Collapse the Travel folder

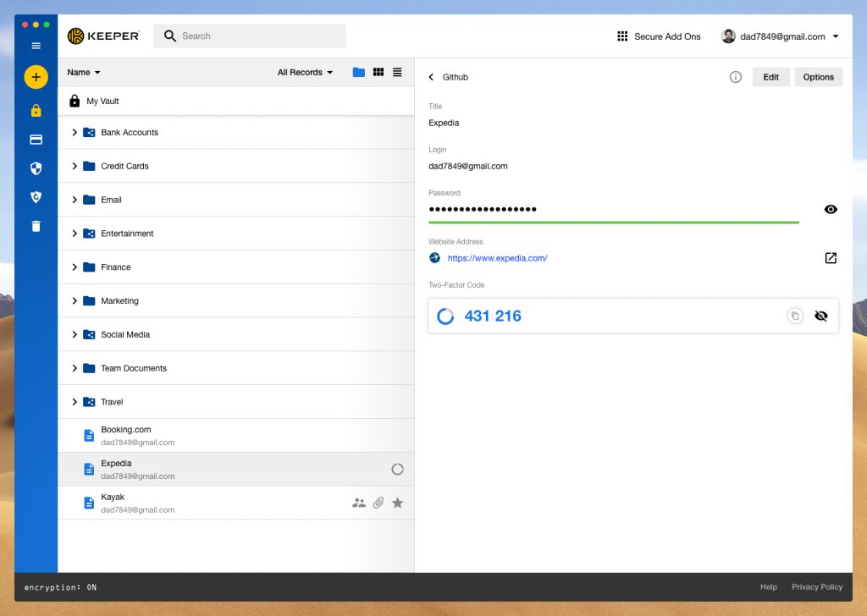tap(75, 401)
